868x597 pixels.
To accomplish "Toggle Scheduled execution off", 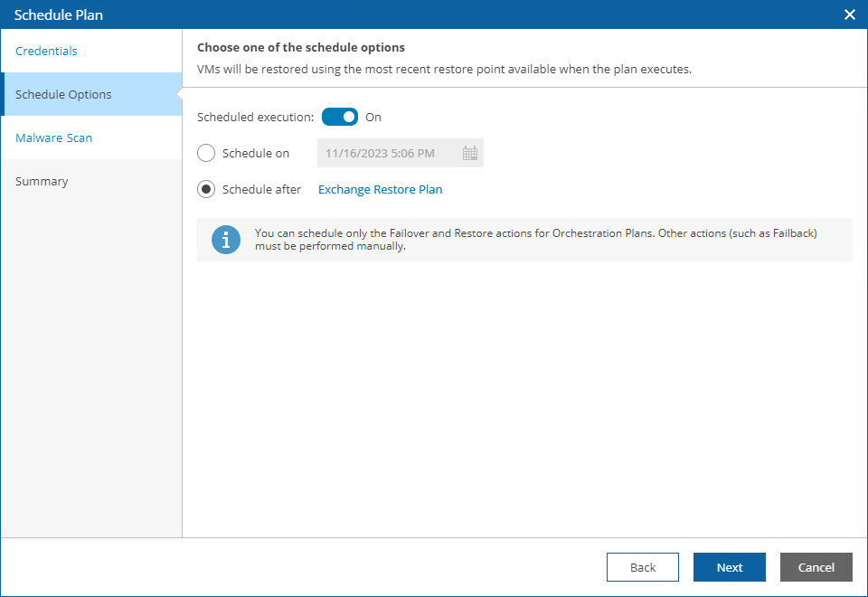I will tap(340, 117).
